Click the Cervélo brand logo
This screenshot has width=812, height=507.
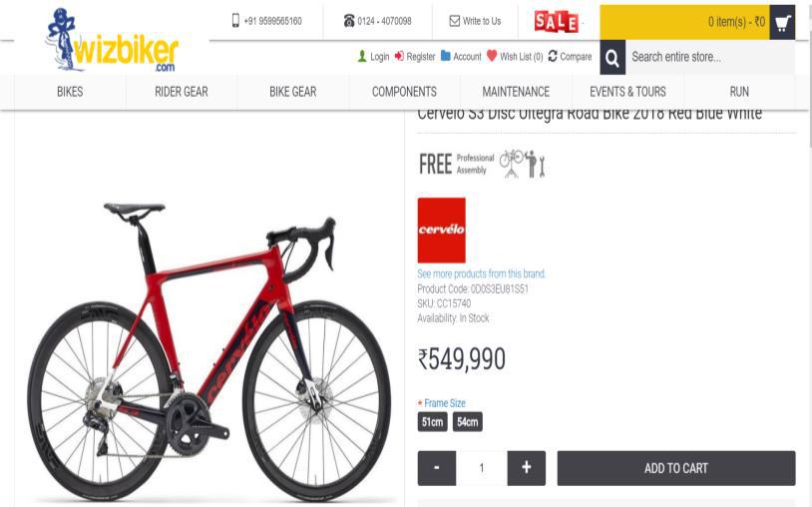(441, 230)
